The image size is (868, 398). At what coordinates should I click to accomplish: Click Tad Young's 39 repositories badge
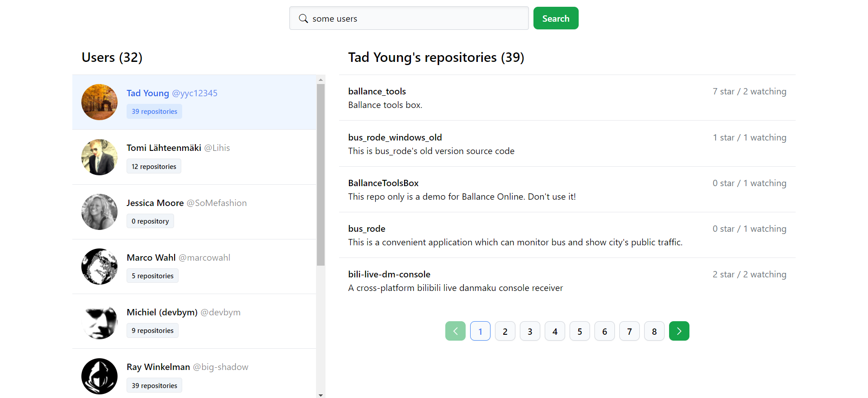(x=154, y=111)
